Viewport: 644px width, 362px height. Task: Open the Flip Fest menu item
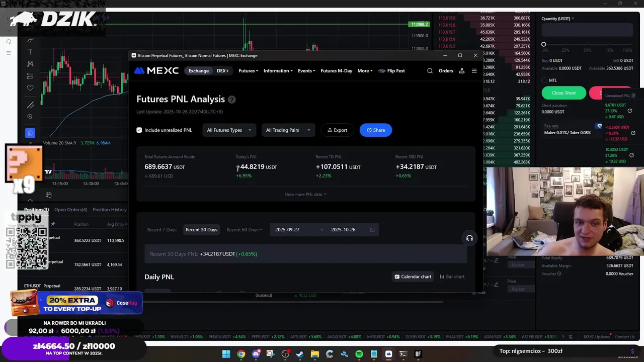pyautogui.click(x=391, y=71)
